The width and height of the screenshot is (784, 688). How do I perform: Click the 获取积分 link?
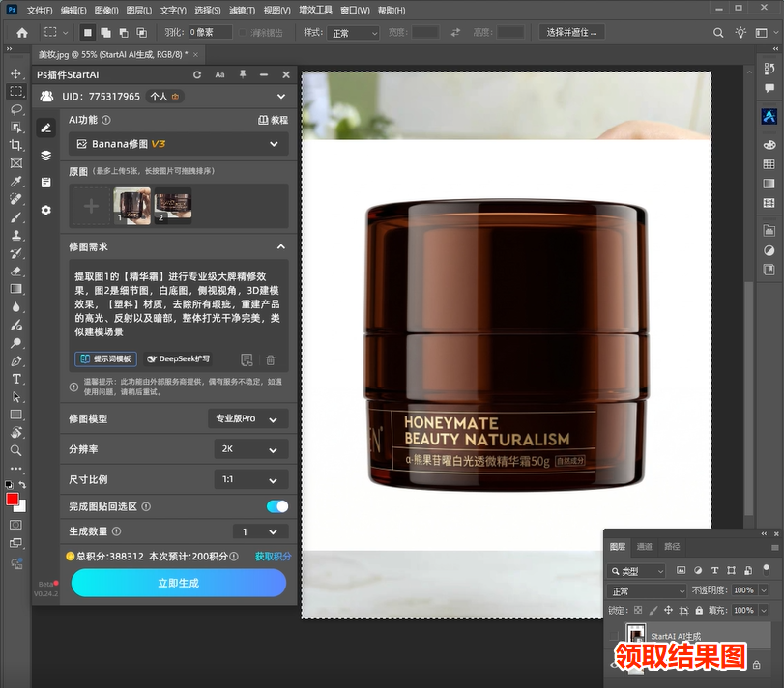[x=273, y=557]
